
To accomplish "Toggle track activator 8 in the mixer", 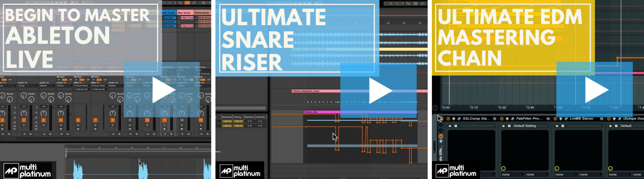I will tap(113, 120).
